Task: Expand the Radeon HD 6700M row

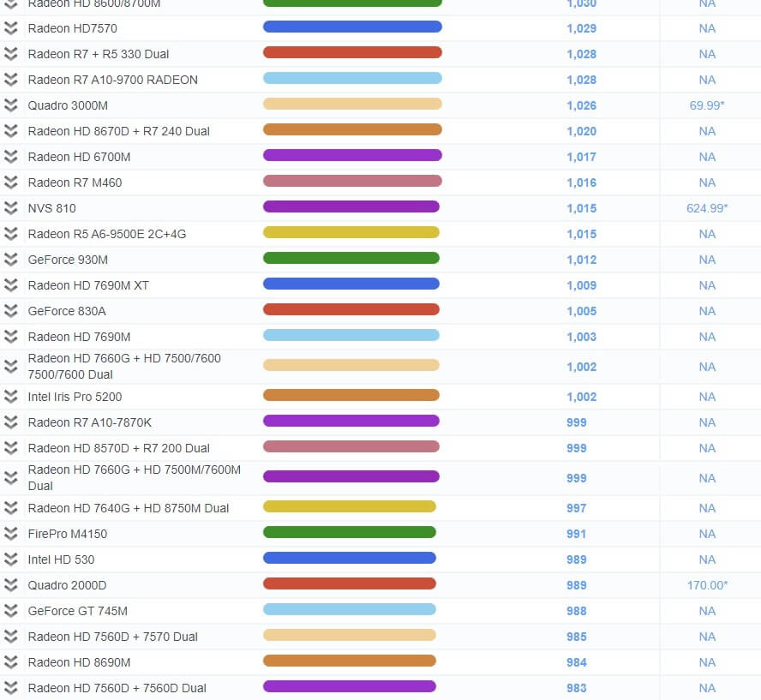Action: coord(10,157)
